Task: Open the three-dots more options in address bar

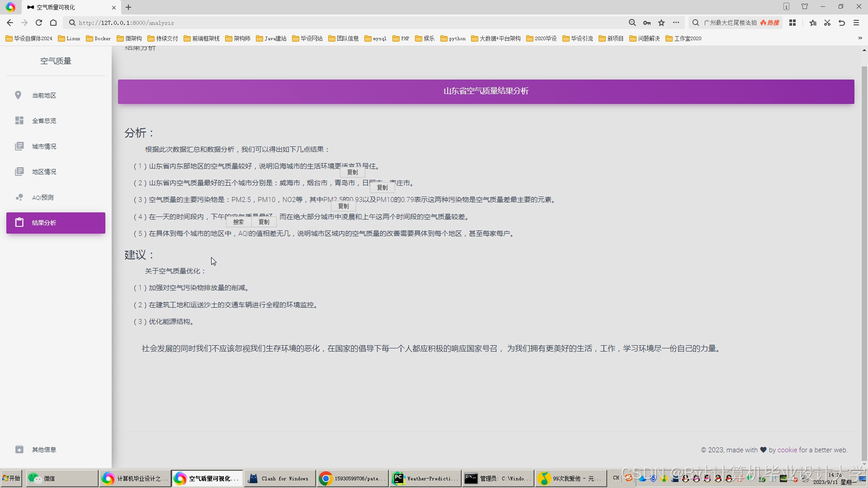Action: pos(676,23)
